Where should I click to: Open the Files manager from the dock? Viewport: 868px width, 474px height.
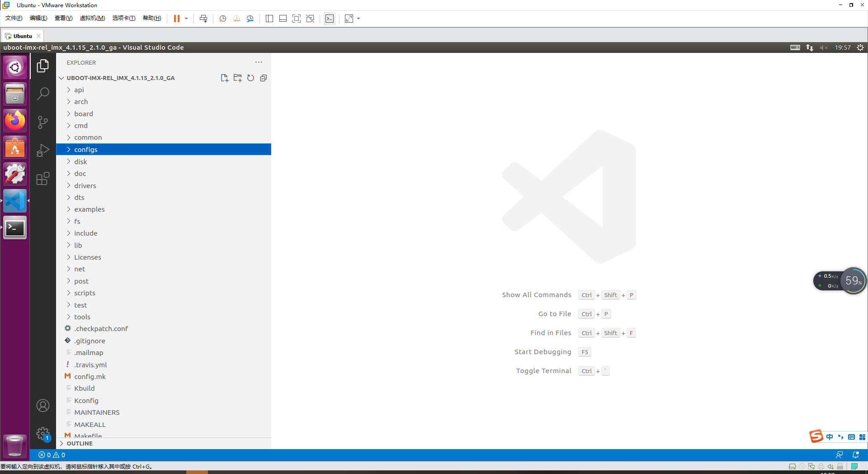tap(15, 94)
